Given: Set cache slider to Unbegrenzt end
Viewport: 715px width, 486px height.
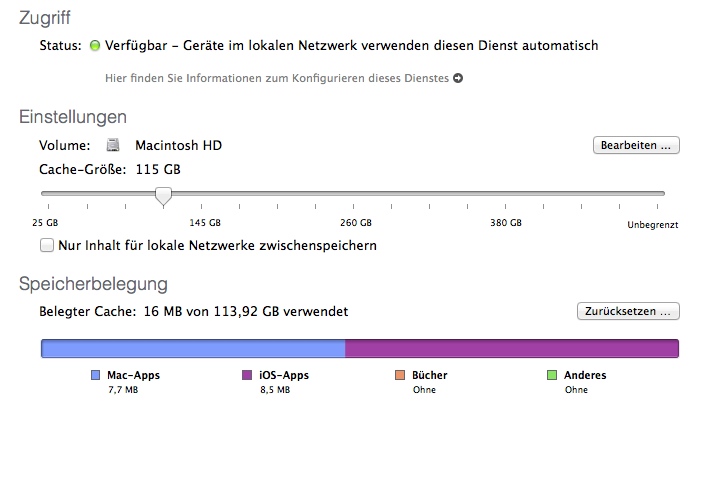Looking at the screenshot, I should pos(663,194).
